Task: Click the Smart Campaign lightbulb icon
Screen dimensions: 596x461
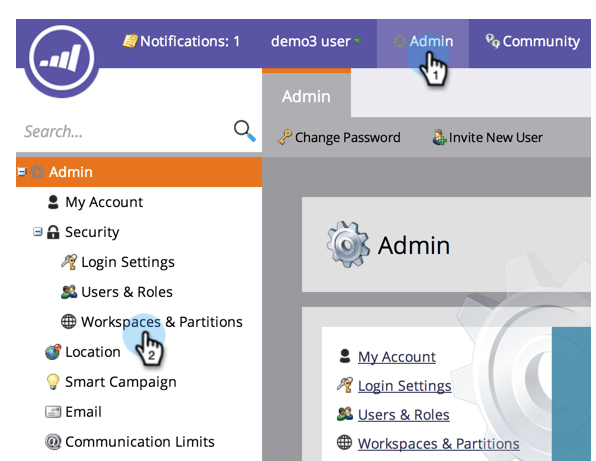Action: 53,382
